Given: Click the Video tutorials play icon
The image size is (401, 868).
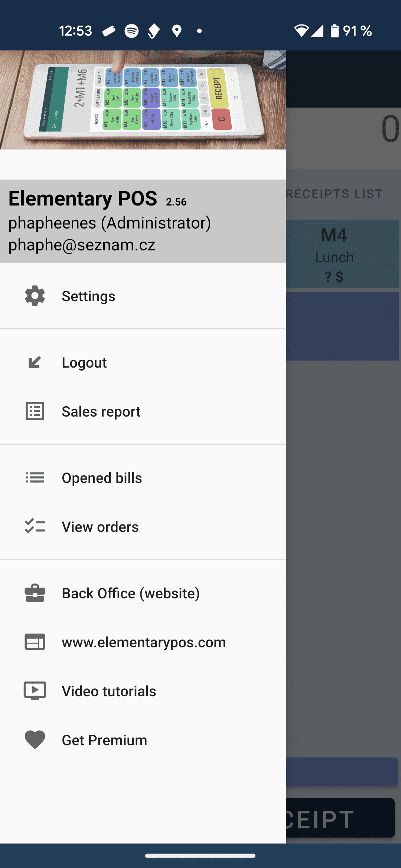Looking at the screenshot, I should tap(34, 690).
